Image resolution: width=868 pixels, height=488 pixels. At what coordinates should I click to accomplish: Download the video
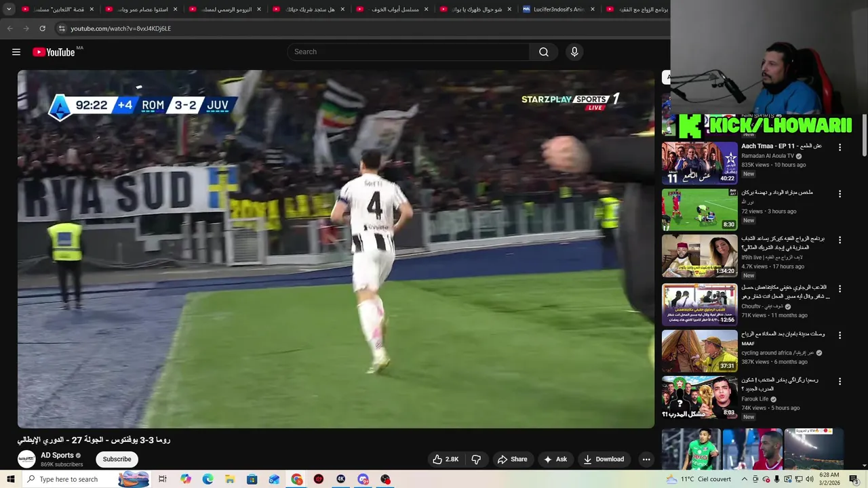pos(604,459)
